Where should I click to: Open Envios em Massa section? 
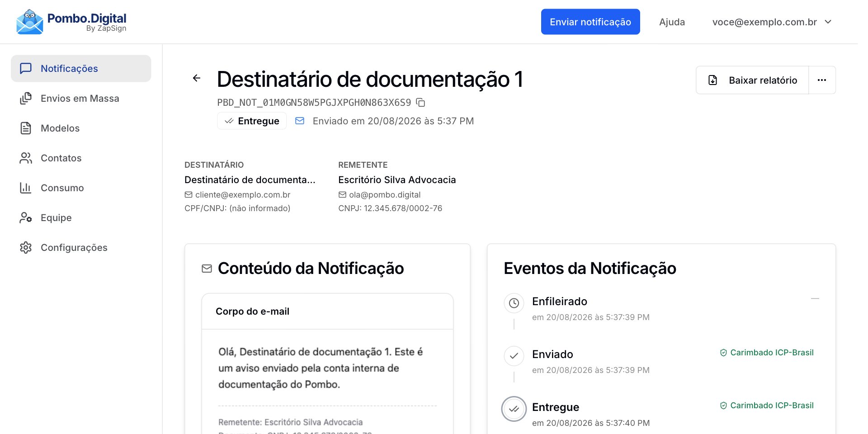(81, 98)
